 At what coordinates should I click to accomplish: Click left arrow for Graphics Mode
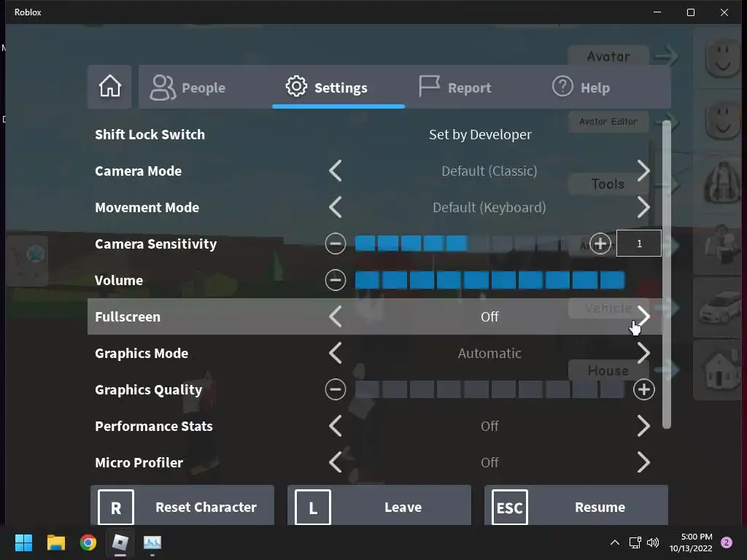[x=336, y=354]
